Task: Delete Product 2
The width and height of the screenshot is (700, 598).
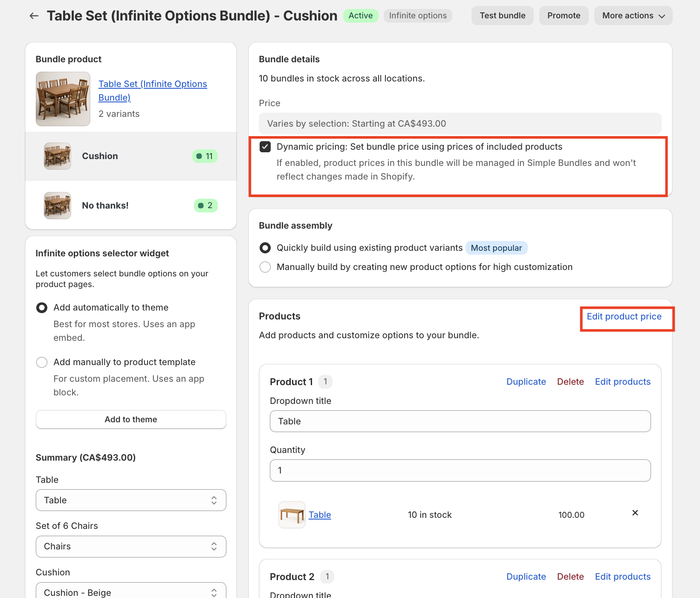Action: [x=570, y=577]
